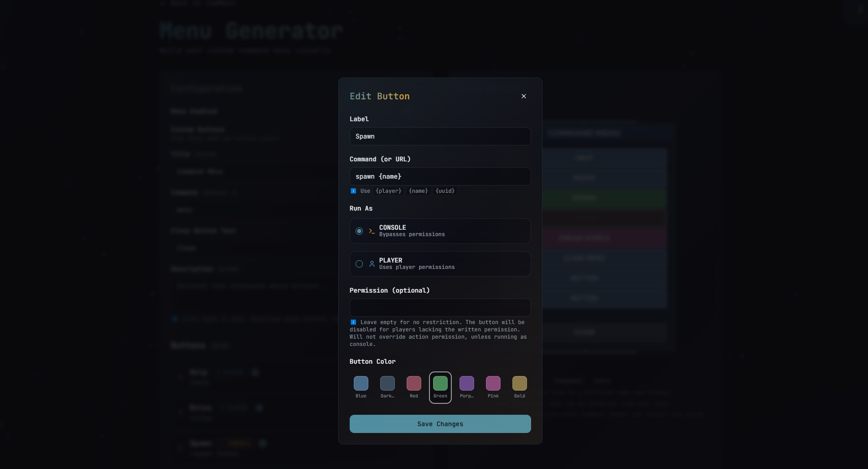Click the {player} placeholder tag
This screenshot has height=469, width=868.
(x=388, y=191)
